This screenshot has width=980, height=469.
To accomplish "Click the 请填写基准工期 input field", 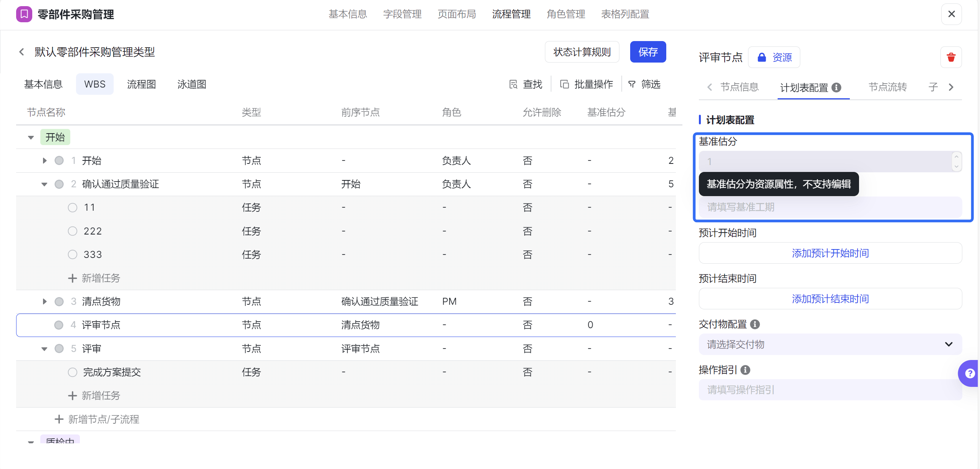I will [830, 207].
